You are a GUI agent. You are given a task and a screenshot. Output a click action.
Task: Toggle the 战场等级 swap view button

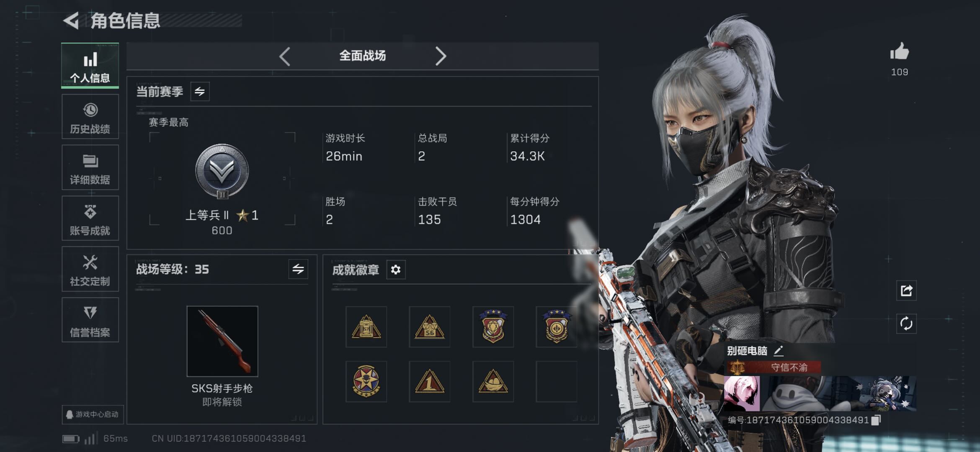[x=298, y=269]
